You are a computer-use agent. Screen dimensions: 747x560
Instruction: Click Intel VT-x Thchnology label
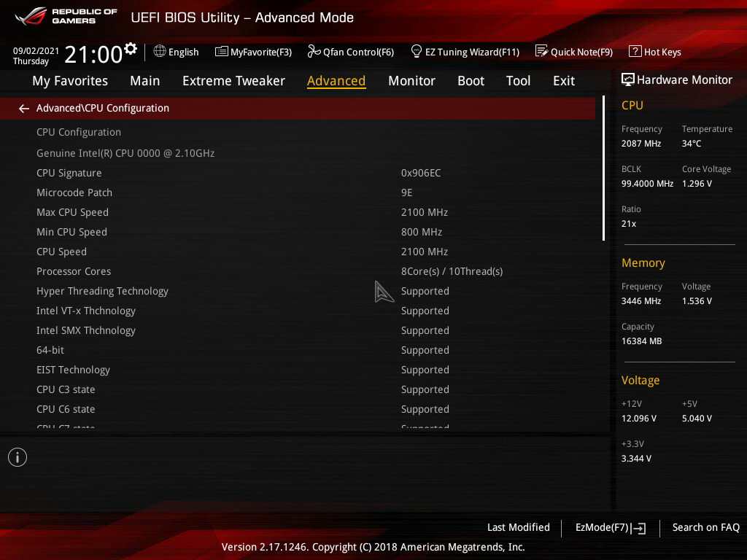tap(86, 311)
